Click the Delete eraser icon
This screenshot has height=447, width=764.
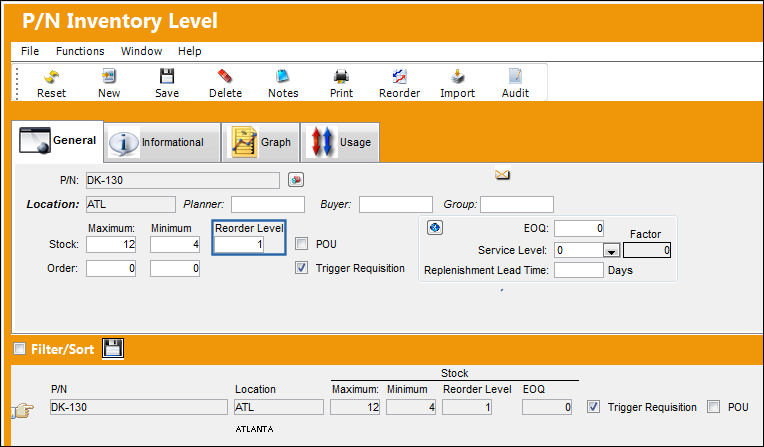click(x=225, y=77)
